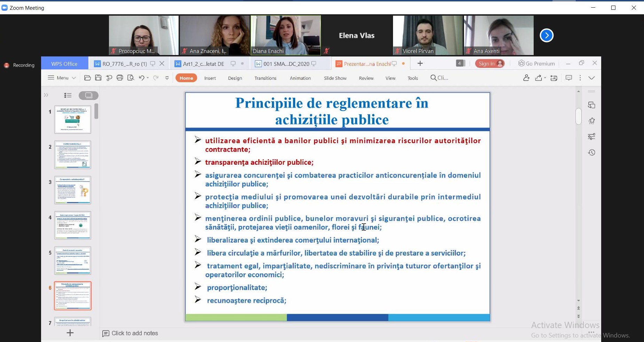The width and height of the screenshot is (644, 342).
Task: Click Go Premium
Action: [x=536, y=63]
